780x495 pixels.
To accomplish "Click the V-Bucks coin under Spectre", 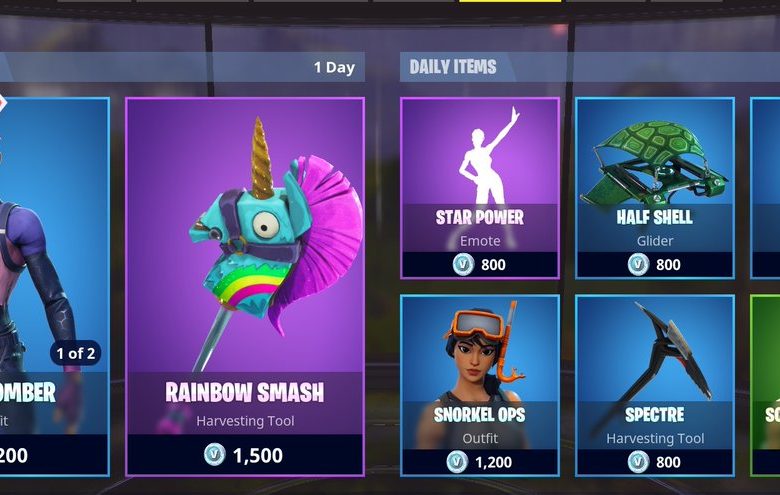I will [x=638, y=462].
